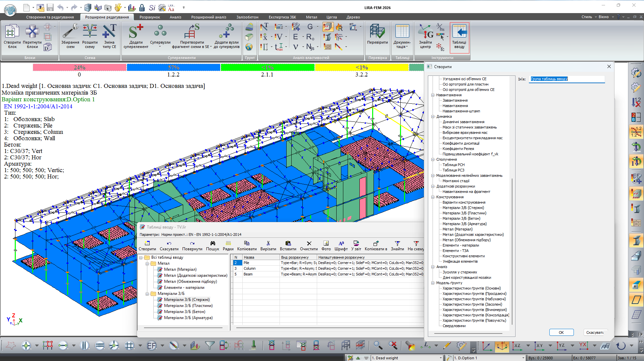644x361 pixels.
Task: Click the pink 24% legend color bar
Action: pyautogui.click(x=80, y=67)
